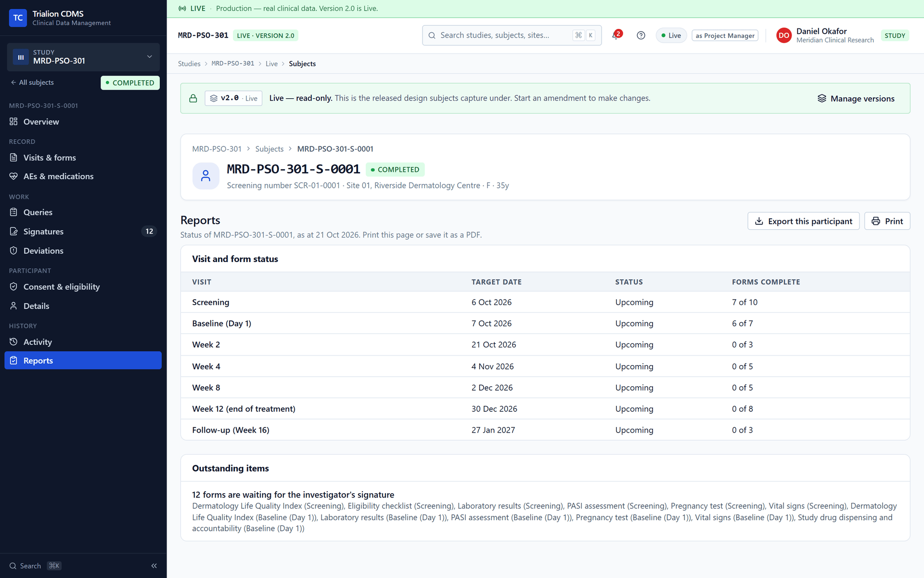Click Export this participant button

[x=803, y=221]
